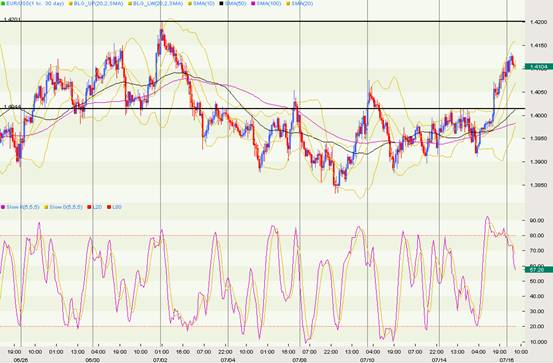The width and height of the screenshot is (553, 363).
Task: Click the green EUR/USD legend color square
Action: tap(3, 4)
